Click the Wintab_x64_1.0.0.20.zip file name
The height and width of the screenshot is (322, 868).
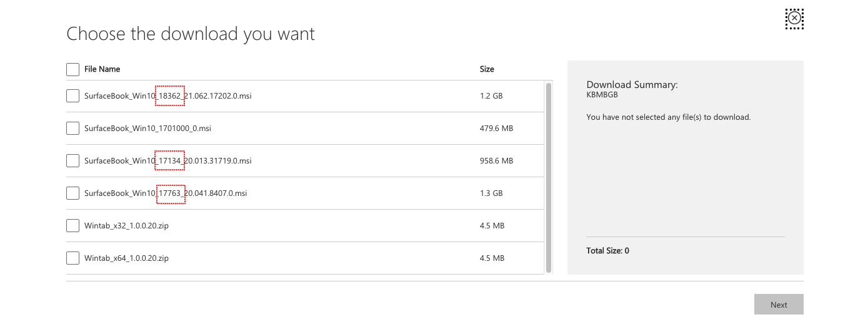coord(126,258)
